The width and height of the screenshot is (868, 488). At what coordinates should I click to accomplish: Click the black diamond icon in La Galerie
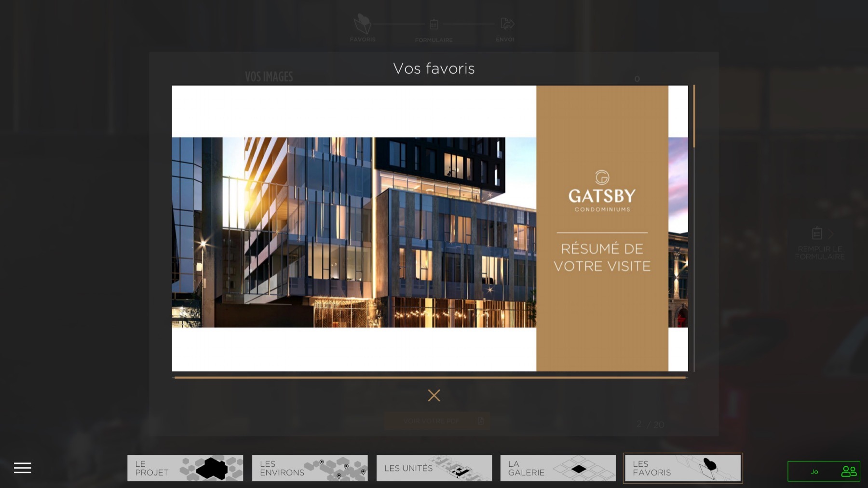[x=578, y=469]
